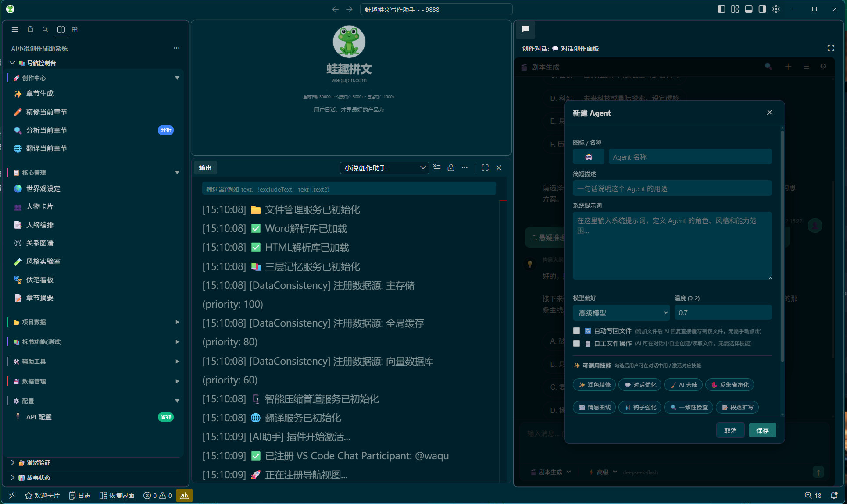
Task: Click the search icon in sidebar toolbar
Action: [x=45, y=29]
